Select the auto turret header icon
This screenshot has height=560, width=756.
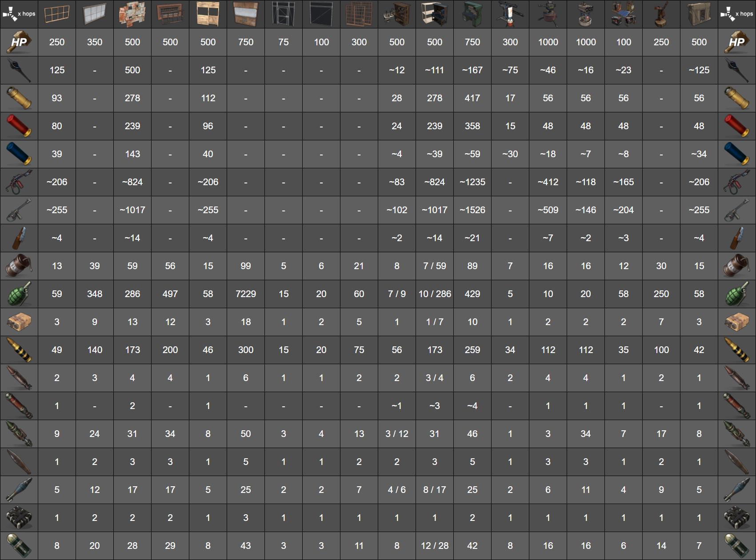pos(548,14)
